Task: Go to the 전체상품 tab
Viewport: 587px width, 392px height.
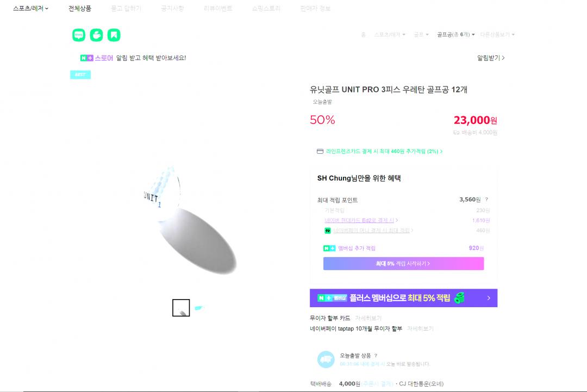Action: [80, 9]
